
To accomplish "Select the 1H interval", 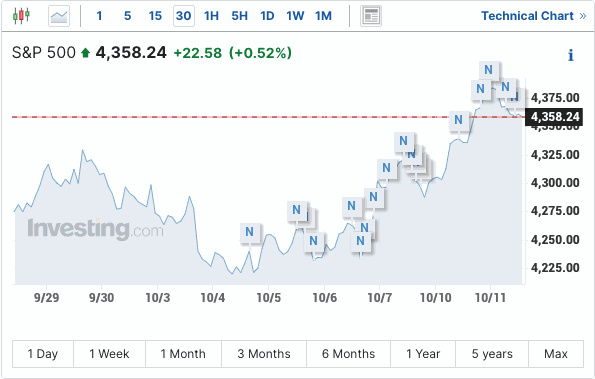I will click(x=211, y=16).
